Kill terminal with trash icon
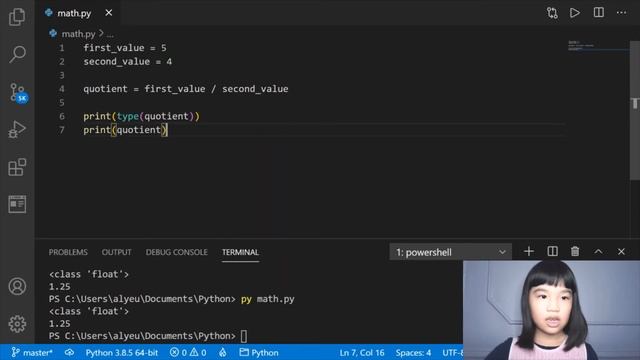 (x=575, y=251)
